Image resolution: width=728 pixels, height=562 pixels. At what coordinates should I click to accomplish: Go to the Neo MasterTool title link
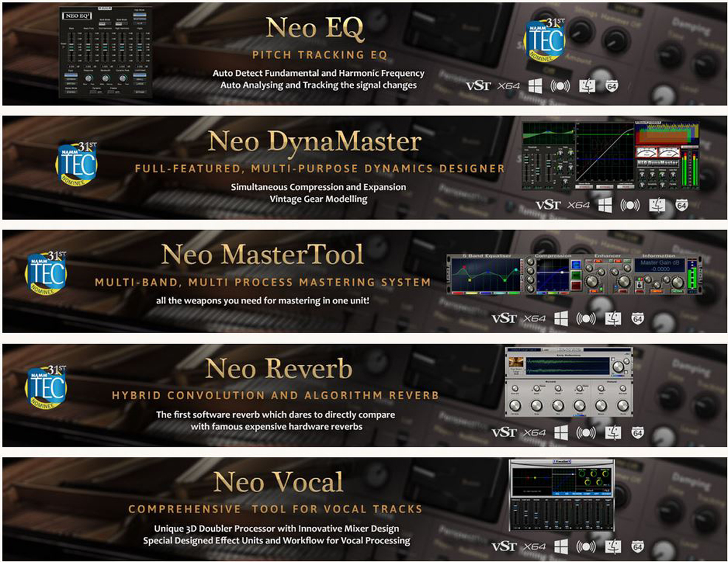click(x=263, y=256)
